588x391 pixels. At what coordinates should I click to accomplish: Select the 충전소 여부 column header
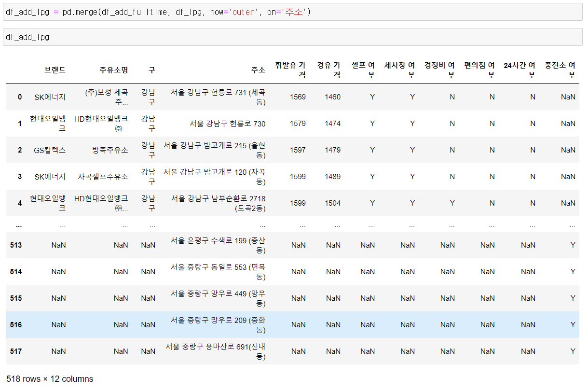[x=560, y=70]
